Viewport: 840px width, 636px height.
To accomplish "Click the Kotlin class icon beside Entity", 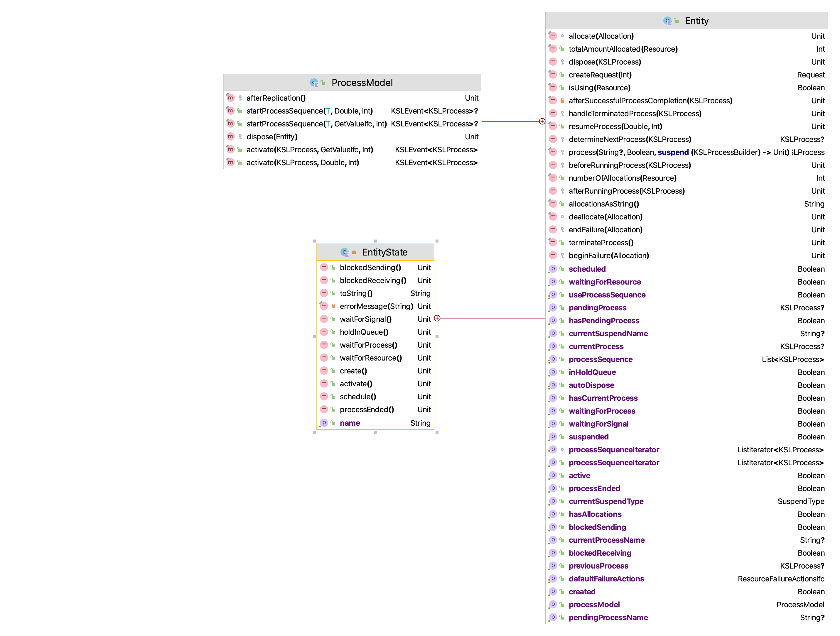I will coord(667,21).
